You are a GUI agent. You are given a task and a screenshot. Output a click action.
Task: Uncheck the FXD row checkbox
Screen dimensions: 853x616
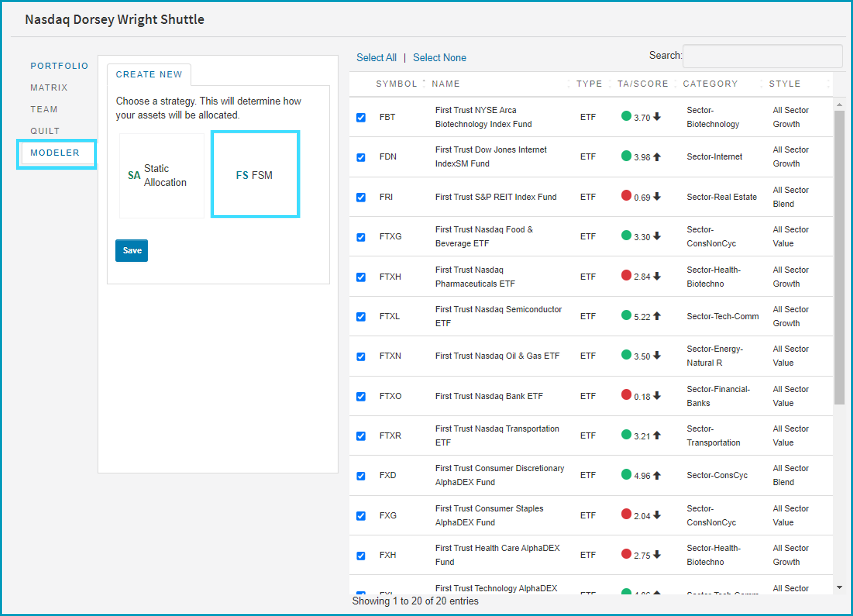pos(361,476)
